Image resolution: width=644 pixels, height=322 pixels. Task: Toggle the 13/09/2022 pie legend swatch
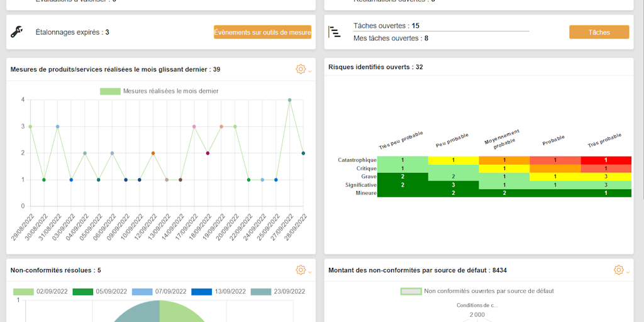coord(201,292)
